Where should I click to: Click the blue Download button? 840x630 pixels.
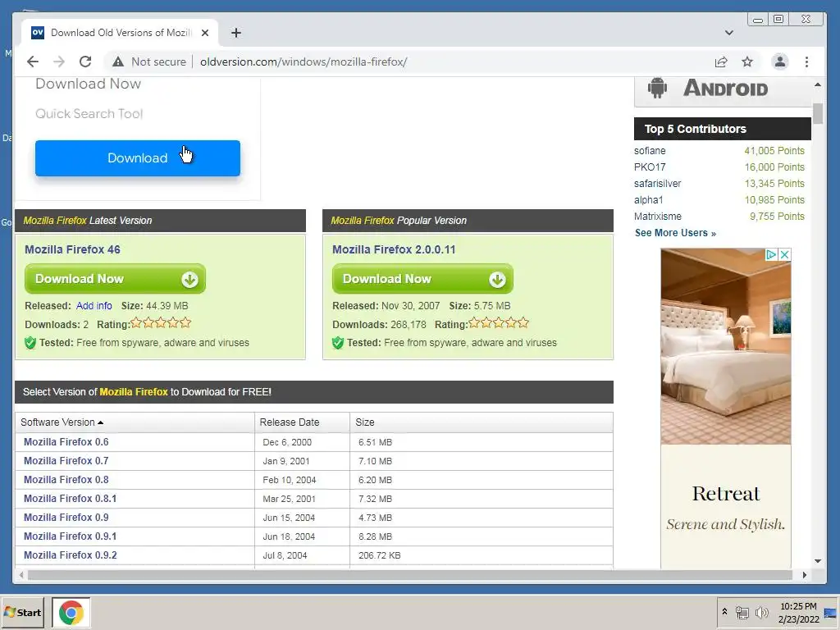(x=138, y=158)
